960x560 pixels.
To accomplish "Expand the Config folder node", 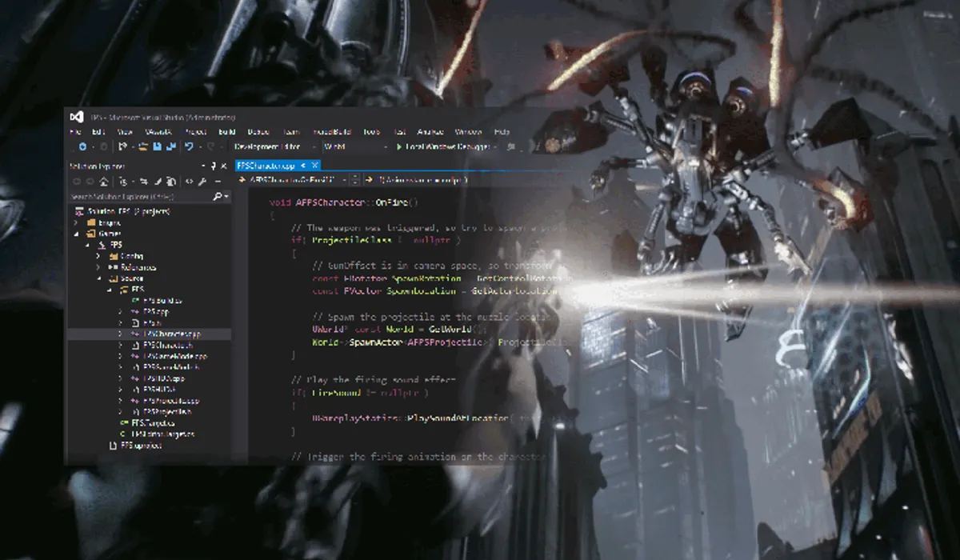I will (x=98, y=256).
